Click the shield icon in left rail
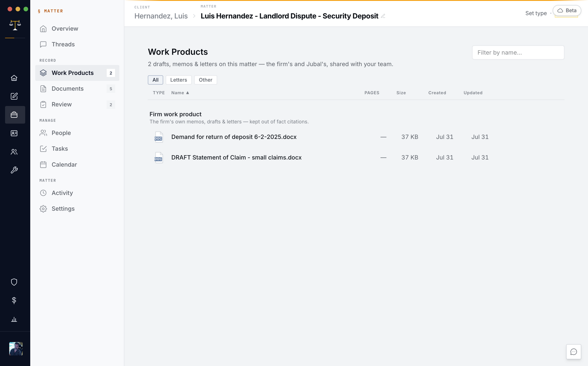The width and height of the screenshot is (588, 366). click(14, 282)
